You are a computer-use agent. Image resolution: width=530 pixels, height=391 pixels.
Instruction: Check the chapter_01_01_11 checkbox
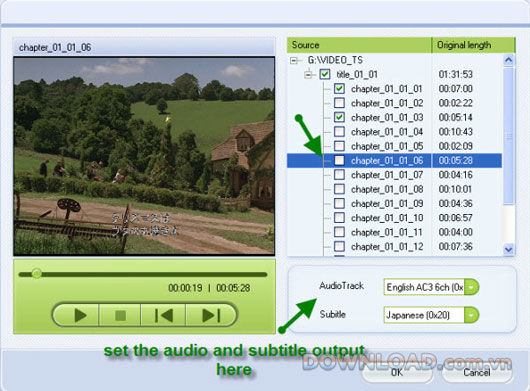339,232
